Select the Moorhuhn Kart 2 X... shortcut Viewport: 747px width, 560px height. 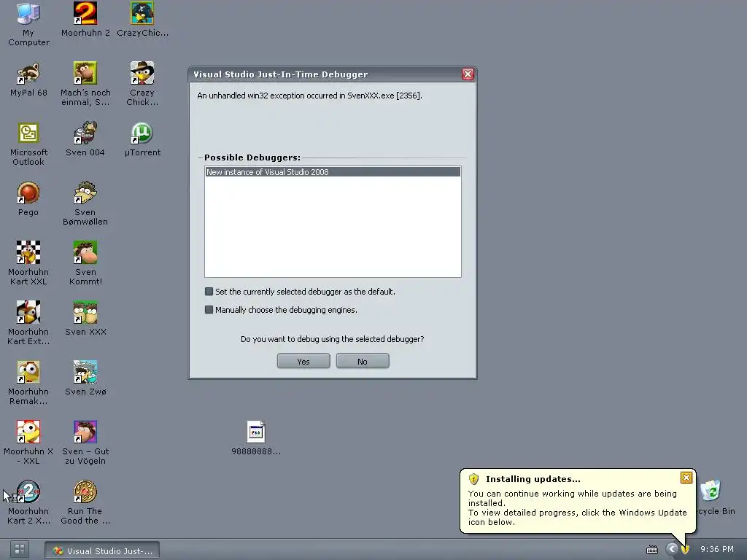tap(28, 502)
